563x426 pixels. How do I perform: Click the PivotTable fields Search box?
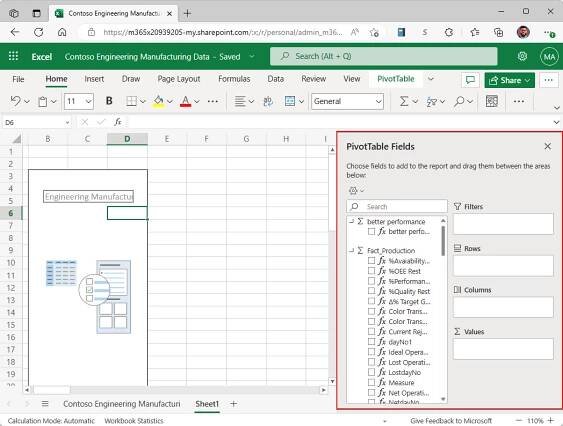click(x=397, y=207)
